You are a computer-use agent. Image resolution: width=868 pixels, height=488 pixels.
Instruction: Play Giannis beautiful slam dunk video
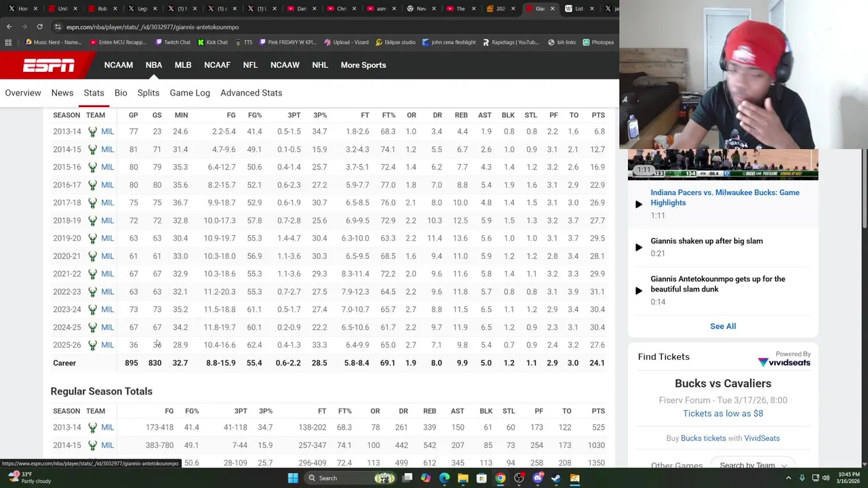click(638, 290)
